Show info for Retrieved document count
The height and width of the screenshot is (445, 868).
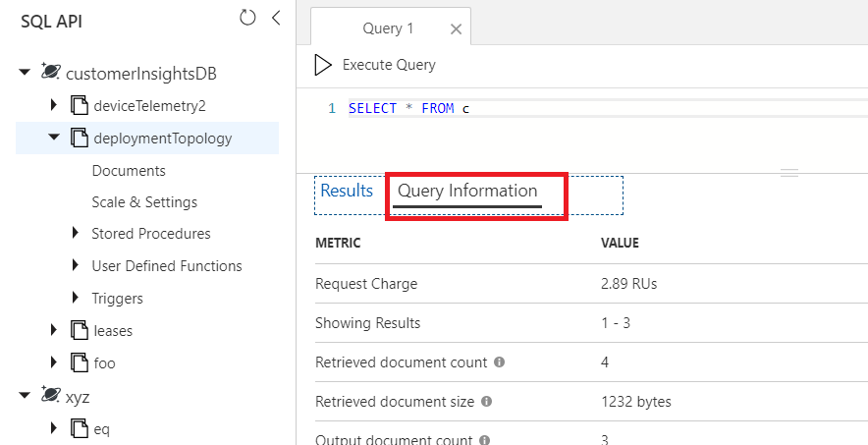[499, 362]
